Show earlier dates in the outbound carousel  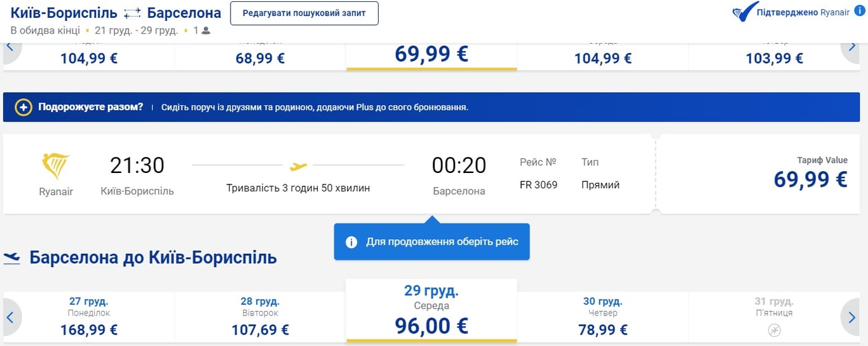[x=11, y=50]
